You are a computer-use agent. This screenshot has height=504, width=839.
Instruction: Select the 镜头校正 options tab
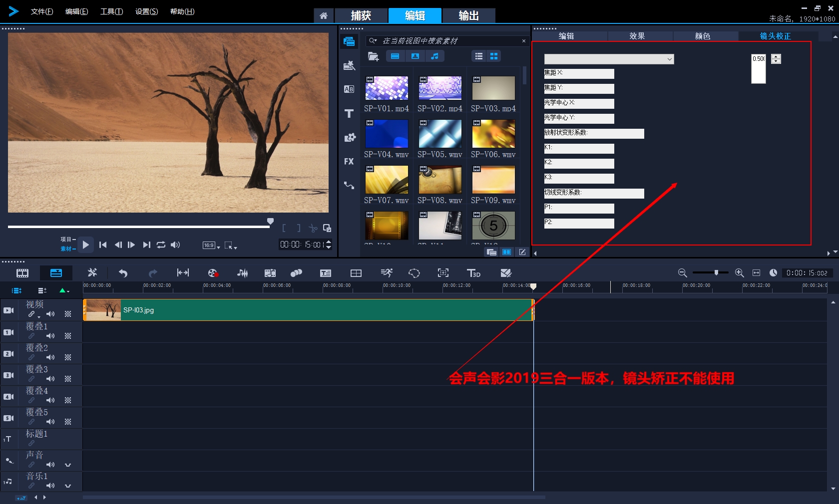[x=775, y=36]
